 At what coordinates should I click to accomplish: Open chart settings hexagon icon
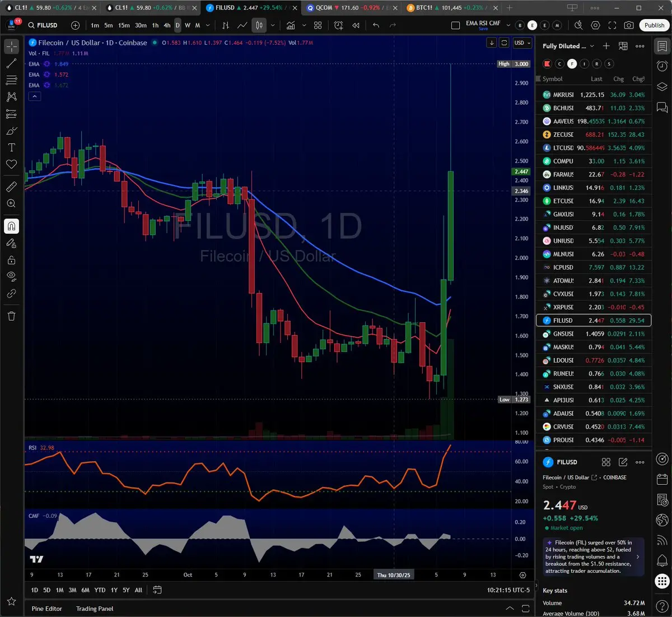[595, 25]
